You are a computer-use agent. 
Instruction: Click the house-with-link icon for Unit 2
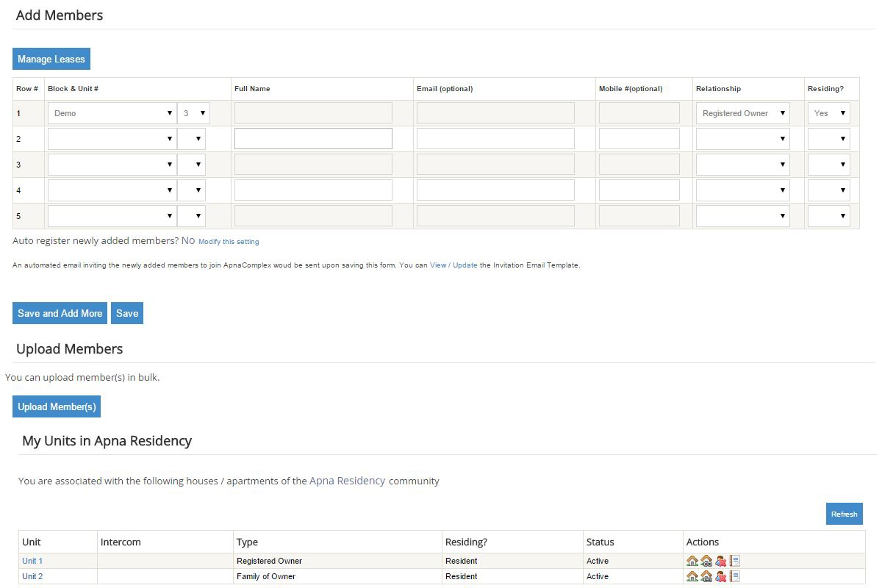point(706,576)
